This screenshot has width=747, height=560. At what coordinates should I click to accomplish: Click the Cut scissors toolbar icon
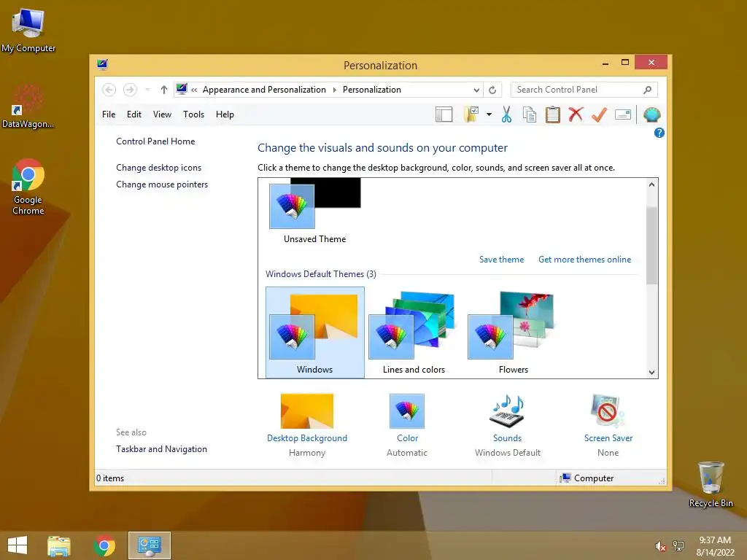[506, 114]
